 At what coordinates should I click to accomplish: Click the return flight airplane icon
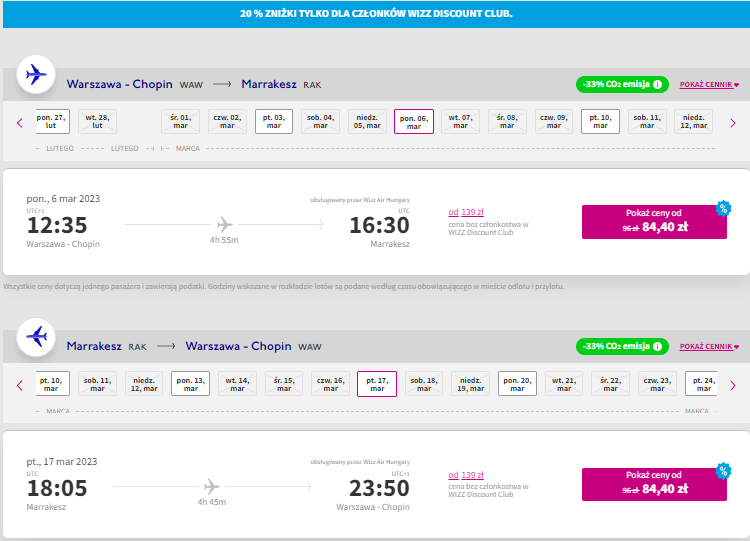tap(36, 337)
